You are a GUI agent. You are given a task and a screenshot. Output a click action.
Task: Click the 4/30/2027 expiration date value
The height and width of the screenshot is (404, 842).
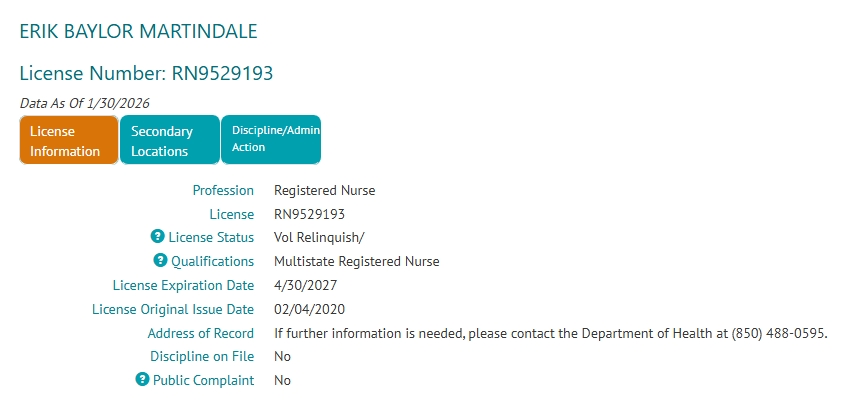305,285
